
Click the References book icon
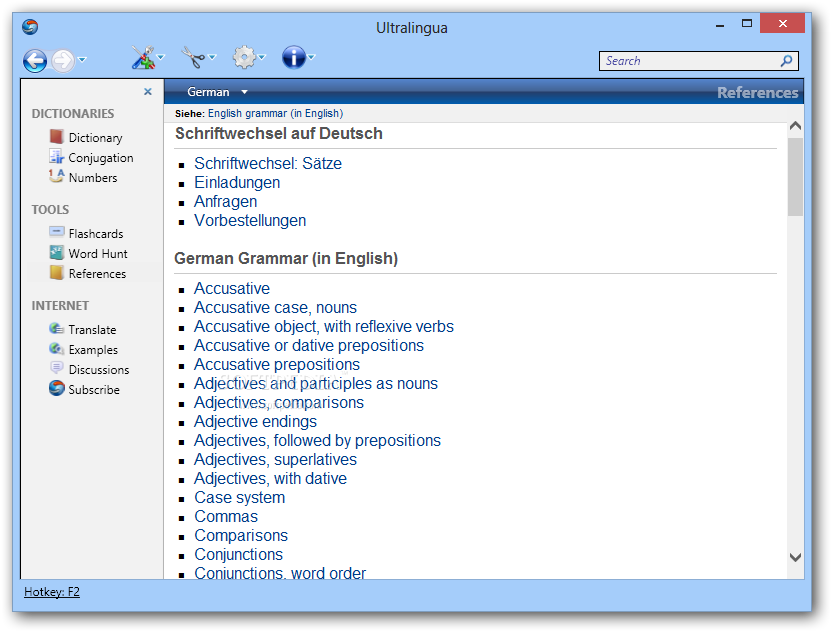point(56,272)
